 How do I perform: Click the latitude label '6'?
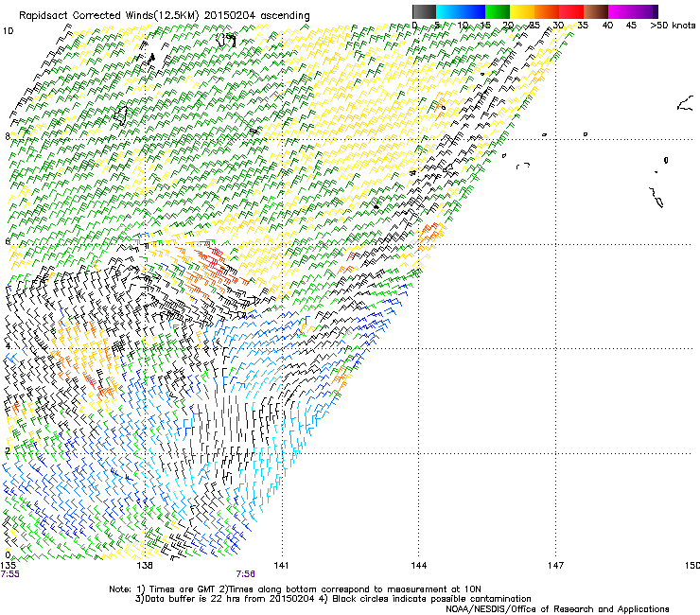(x=8, y=241)
